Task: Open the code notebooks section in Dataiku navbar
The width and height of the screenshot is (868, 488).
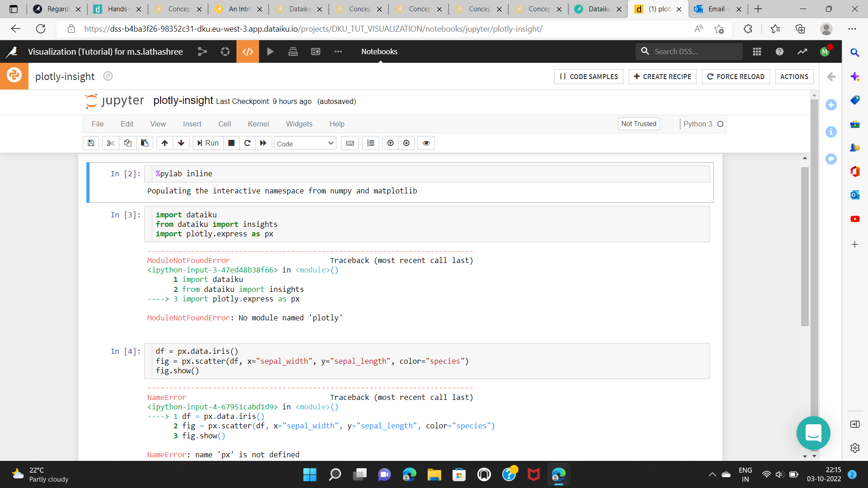Action: tap(248, 52)
